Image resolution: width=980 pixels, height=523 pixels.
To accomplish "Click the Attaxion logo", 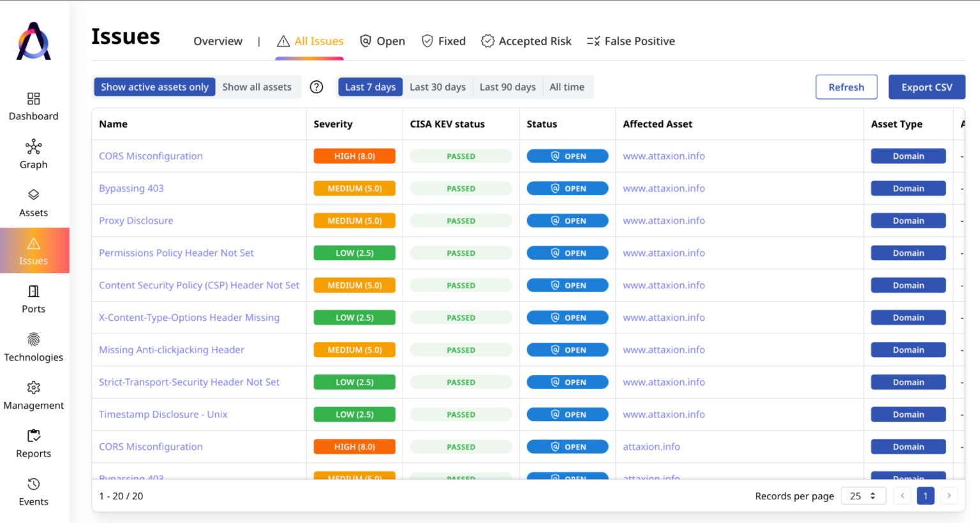I will coord(33,40).
